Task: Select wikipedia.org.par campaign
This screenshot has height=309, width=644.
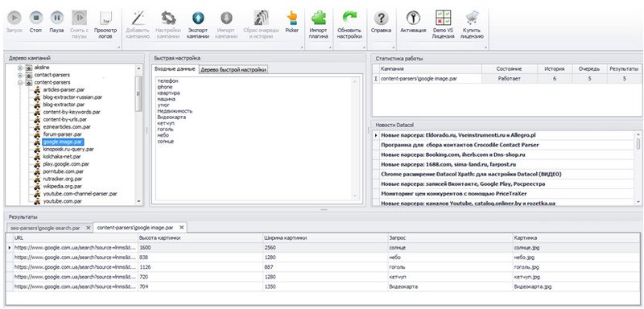Action: [63, 187]
